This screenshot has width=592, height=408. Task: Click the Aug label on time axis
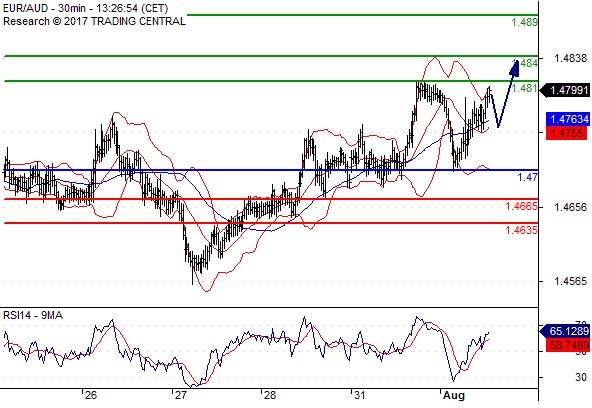454,396
